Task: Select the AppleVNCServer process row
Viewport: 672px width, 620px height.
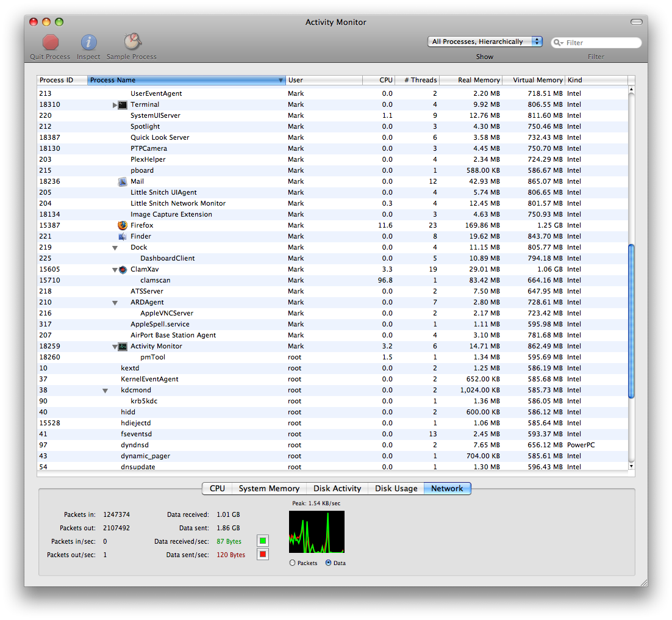Action: point(332,314)
